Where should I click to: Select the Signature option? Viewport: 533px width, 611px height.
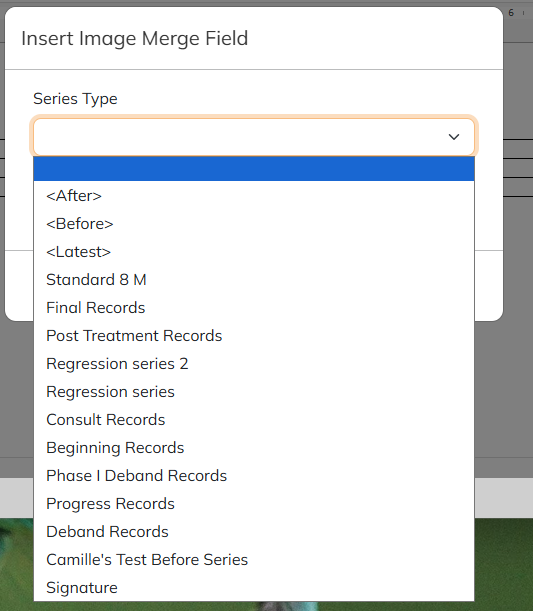point(254,588)
